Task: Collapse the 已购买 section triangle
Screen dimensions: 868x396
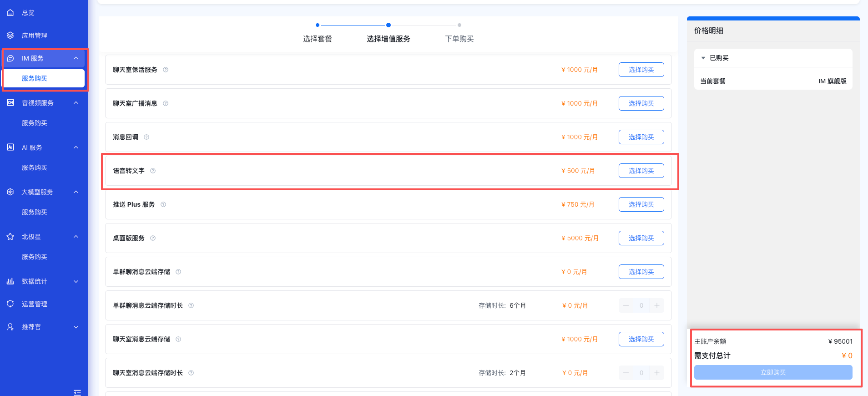Action: (x=703, y=58)
